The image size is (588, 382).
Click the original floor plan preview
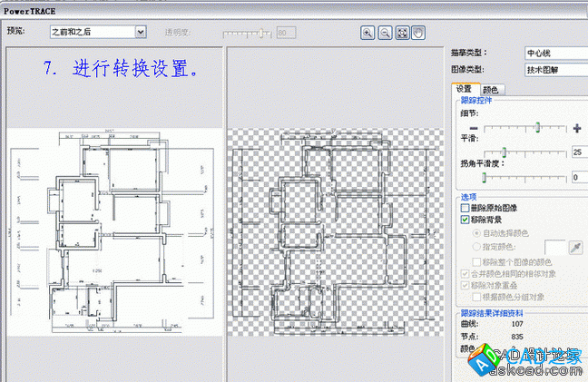tap(114, 232)
